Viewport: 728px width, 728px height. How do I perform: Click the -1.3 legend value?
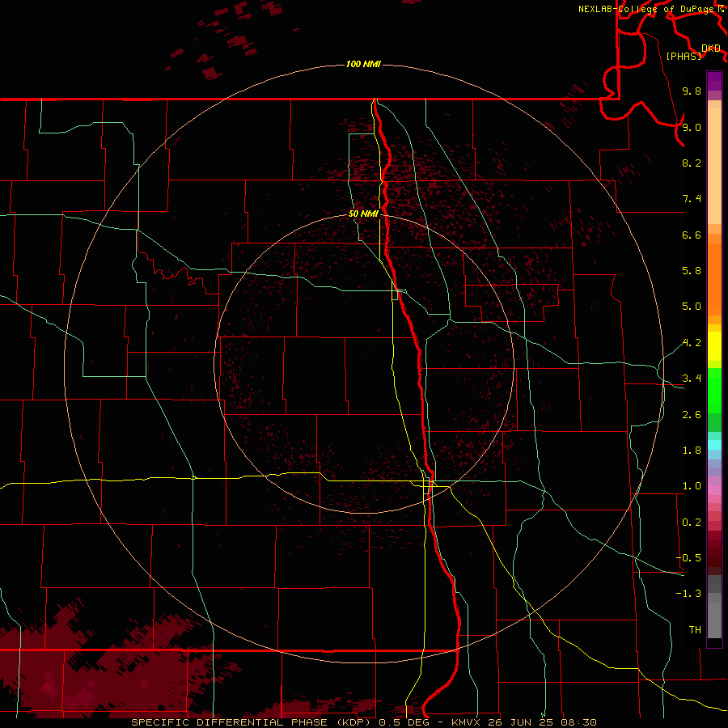(x=689, y=594)
